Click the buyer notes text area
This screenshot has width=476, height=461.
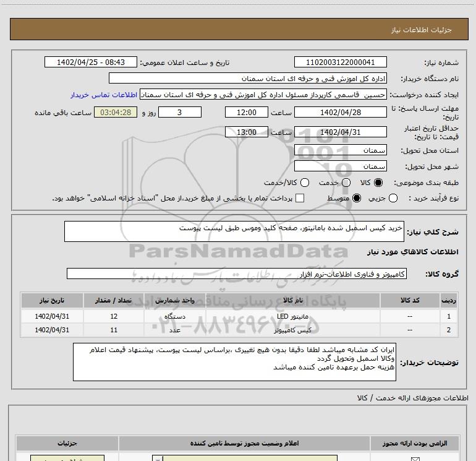tap(234, 362)
